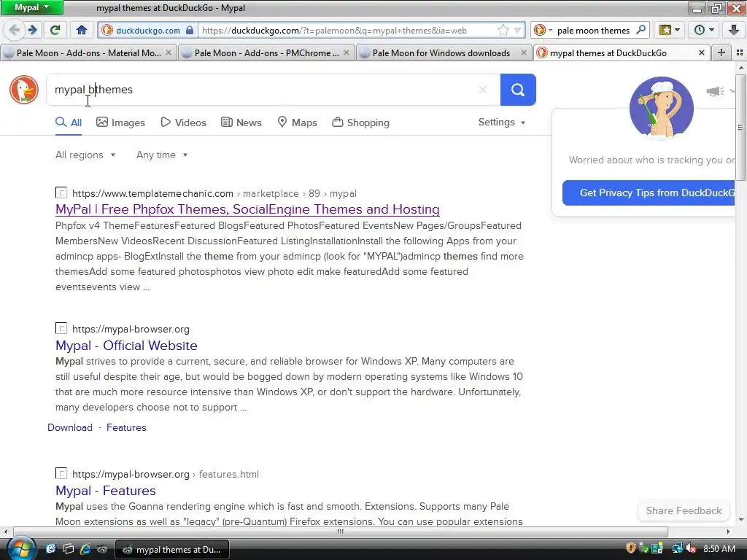The image size is (747, 560).
Task: Open the Any time filter
Action: click(x=162, y=155)
